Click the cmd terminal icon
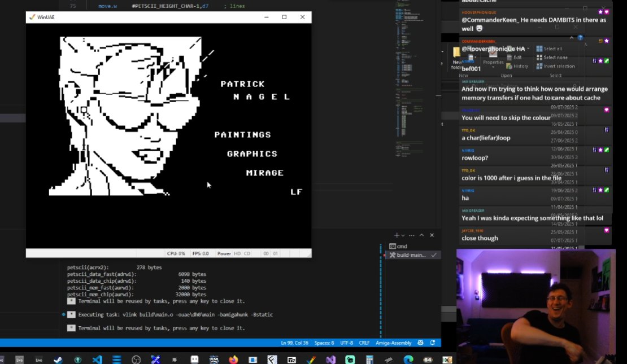The height and width of the screenshot is (364, 627). coord(392,246)
